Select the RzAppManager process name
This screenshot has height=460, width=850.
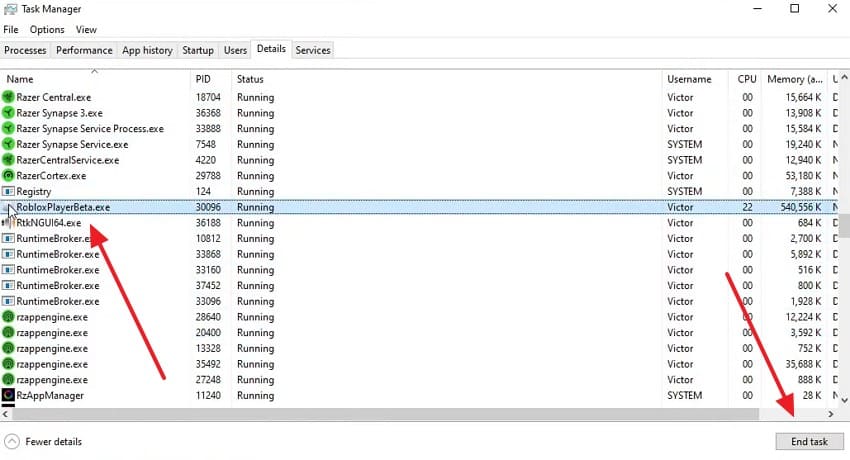point(50,396)
